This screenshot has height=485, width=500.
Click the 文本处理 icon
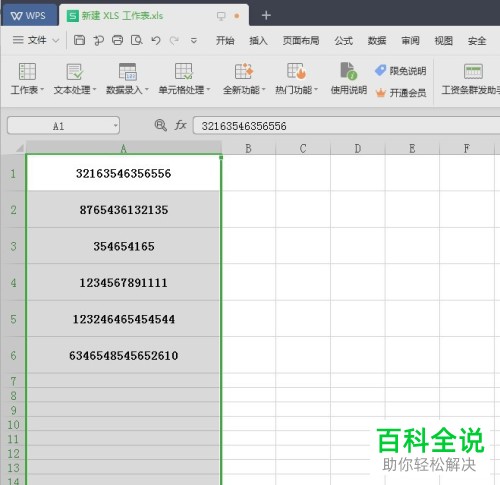coord(75,71)
